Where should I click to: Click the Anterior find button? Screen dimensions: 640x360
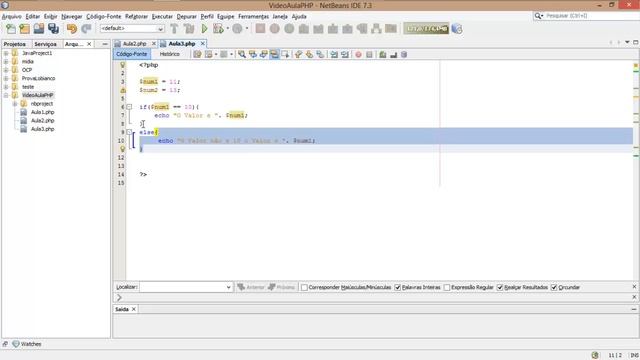(251, 287)
